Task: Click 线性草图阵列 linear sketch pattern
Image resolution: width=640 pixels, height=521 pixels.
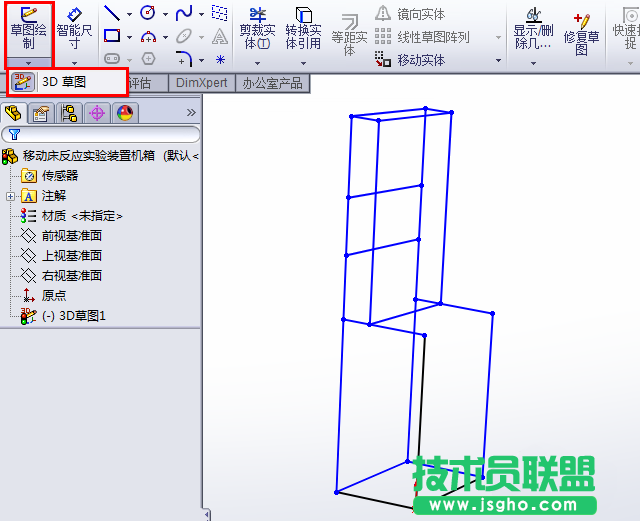Action: click(422, 37)
